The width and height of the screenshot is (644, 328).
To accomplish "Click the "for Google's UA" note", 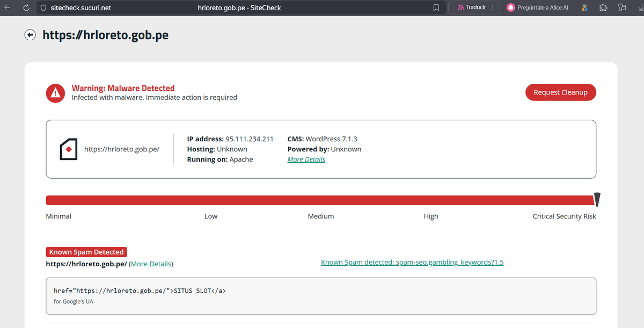I will (x=74, y=301).
